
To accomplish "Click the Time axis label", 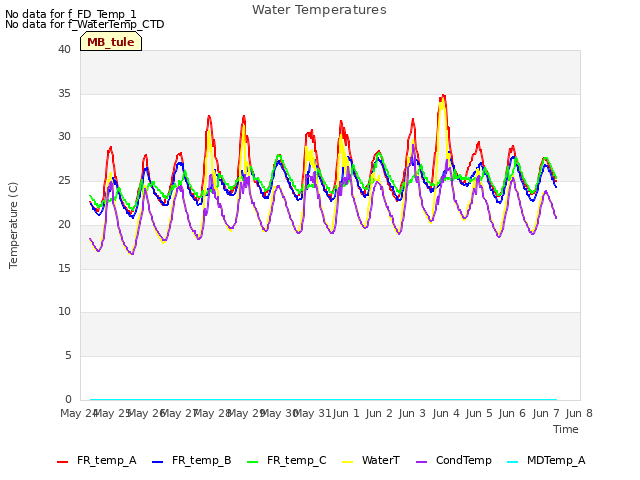I will [566, 429].
